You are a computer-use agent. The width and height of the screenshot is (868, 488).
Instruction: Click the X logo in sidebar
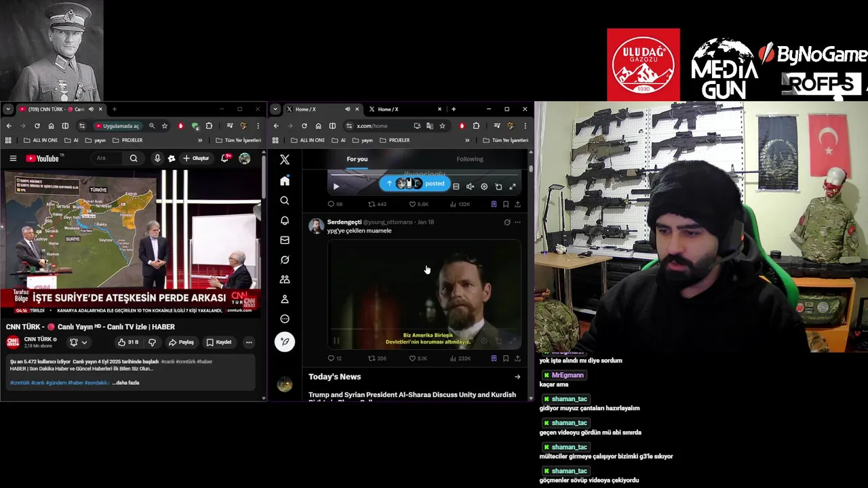(x=285, y=160)
